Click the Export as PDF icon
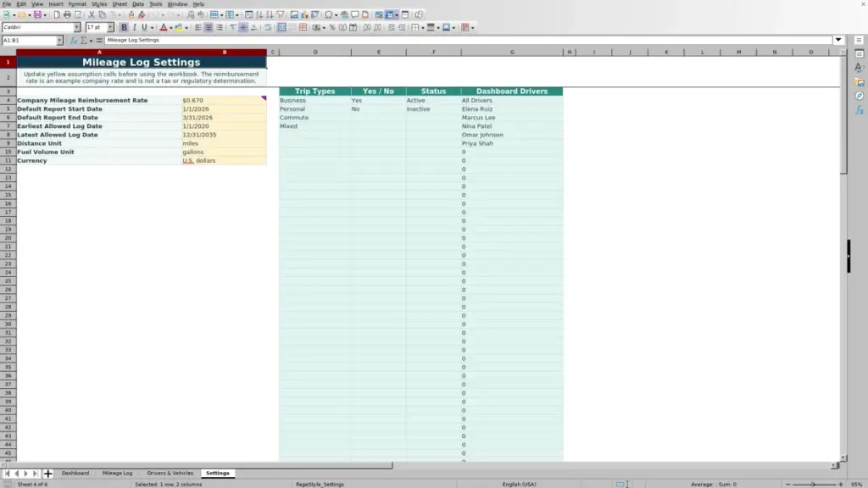 [x=57, y=15]
